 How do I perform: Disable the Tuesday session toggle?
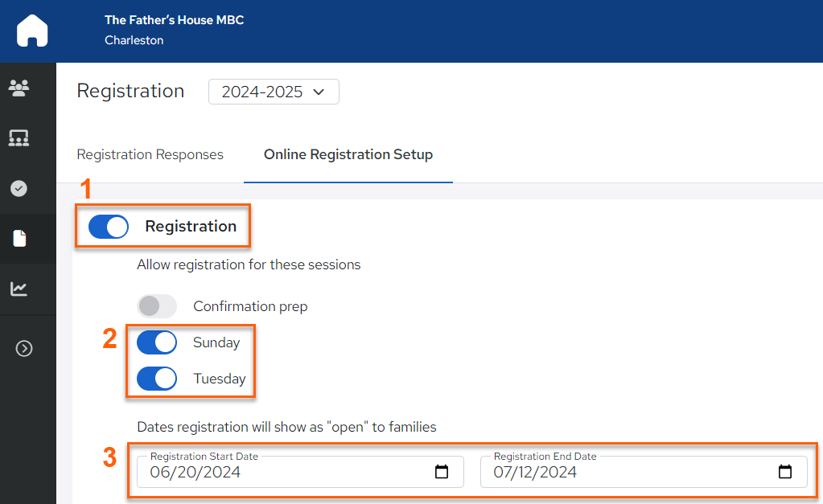click(x=157, y=379)
